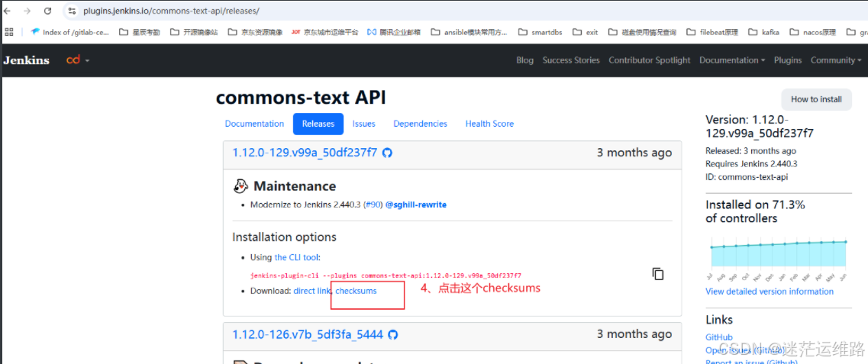Open the Health Score tab
Image resolution: width=868 pixels, height=364 pixels.
(x=489, y=124)
